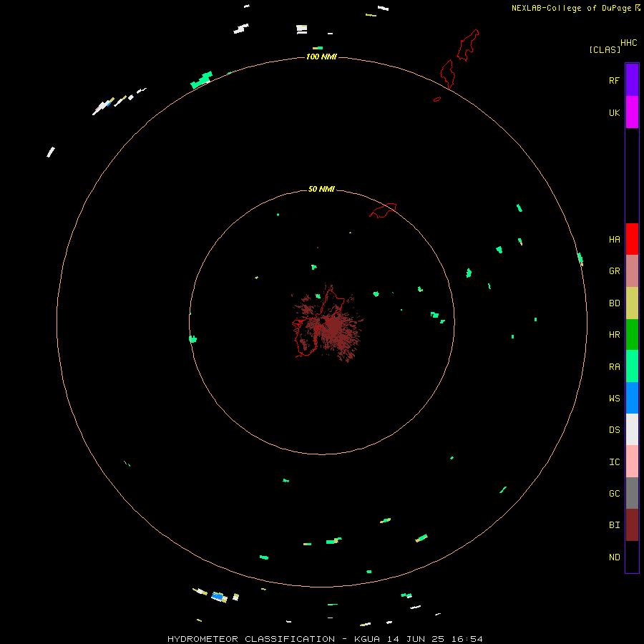The image size is (644, 644).
Task: Click the DS white legend swatch
Action: click(x=632, y=429)
